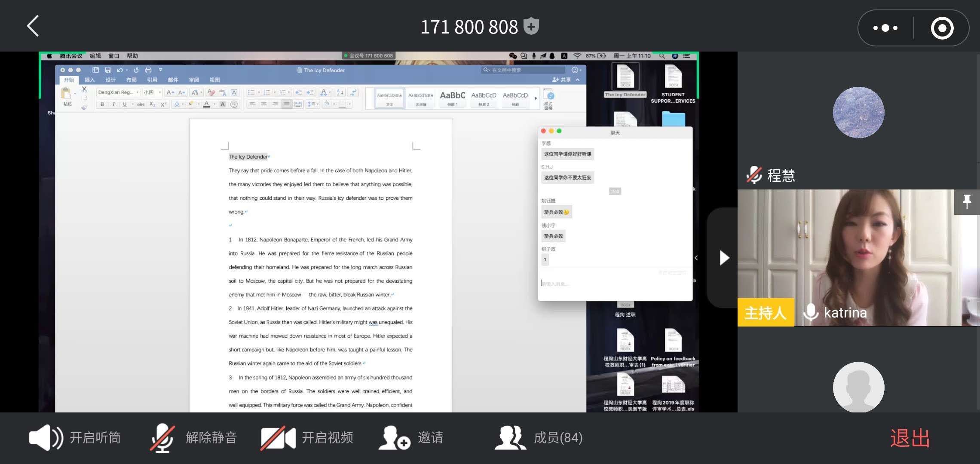Viewport: 980px width, 464px height.
Task: Collapse side panel with the play arrow
Action: point(724,258)
